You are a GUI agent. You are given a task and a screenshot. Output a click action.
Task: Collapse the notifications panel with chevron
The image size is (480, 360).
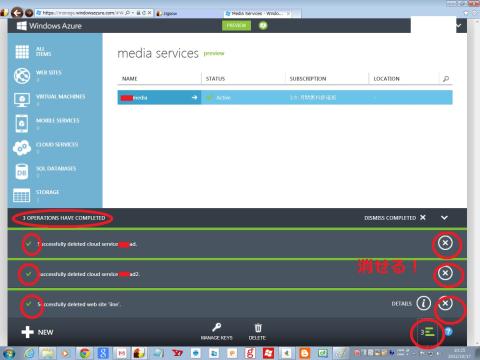[x=444, y=218]
